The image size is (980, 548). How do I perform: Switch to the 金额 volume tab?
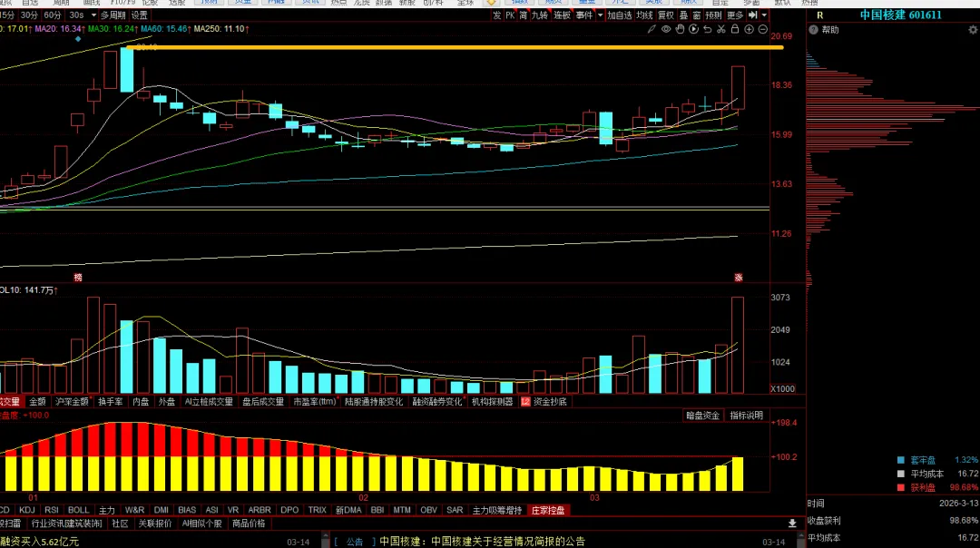coord(37,402)
